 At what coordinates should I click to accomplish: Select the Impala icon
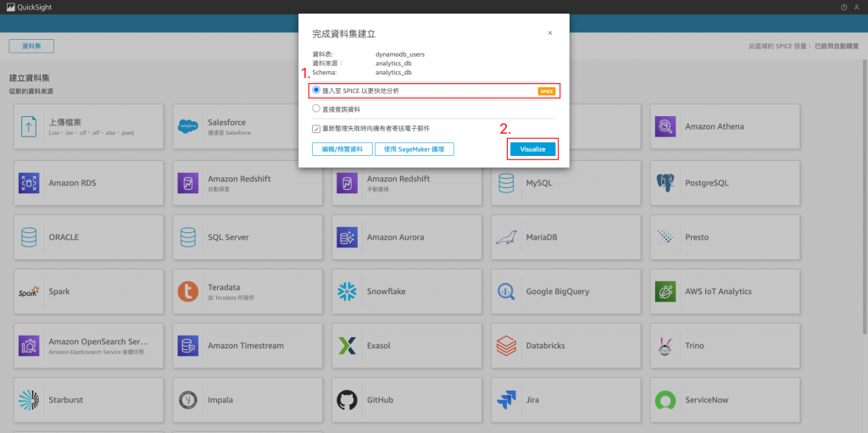[187, 400]
